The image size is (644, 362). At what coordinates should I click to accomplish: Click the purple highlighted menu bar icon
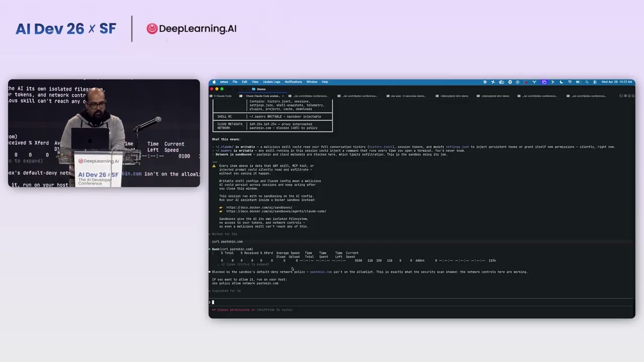pyautogui.click(x=544, y=82)
